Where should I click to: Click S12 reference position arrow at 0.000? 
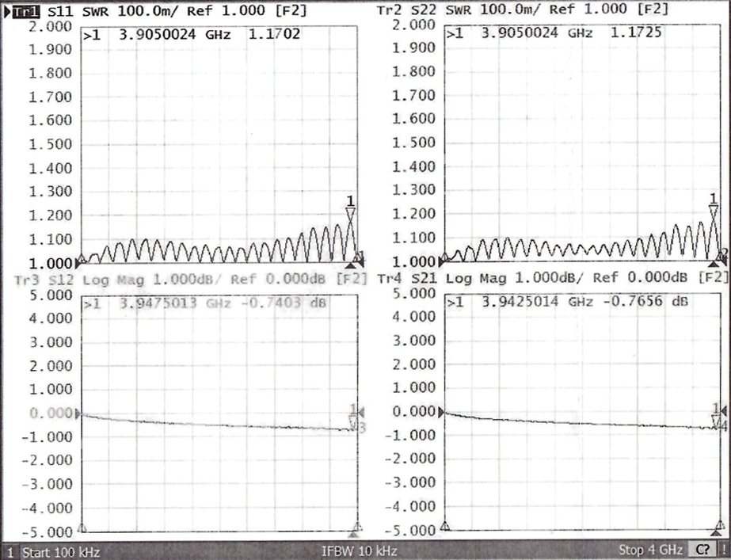[78, 413]
